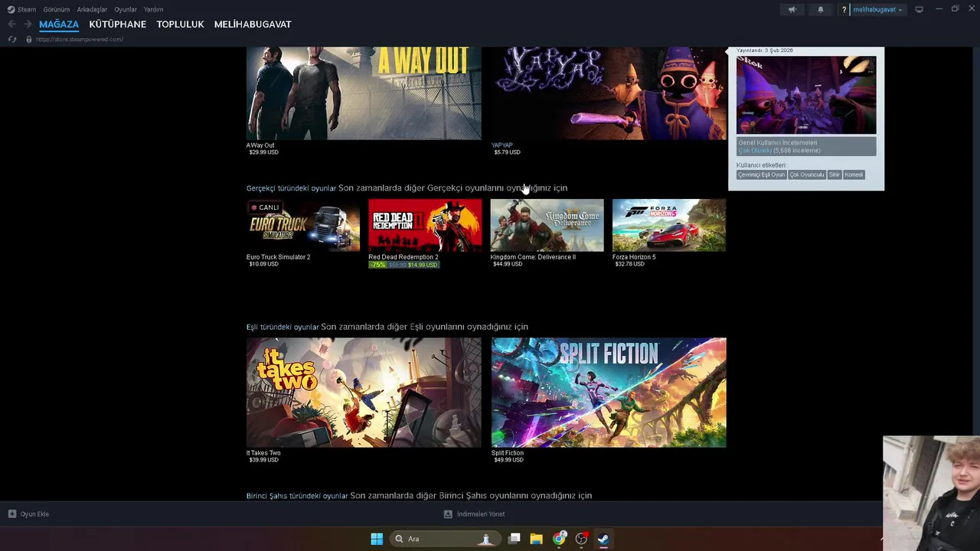The image size is (980, 551).
Task: Click the YAPYAP title link
Action: [x=501, y=145]
